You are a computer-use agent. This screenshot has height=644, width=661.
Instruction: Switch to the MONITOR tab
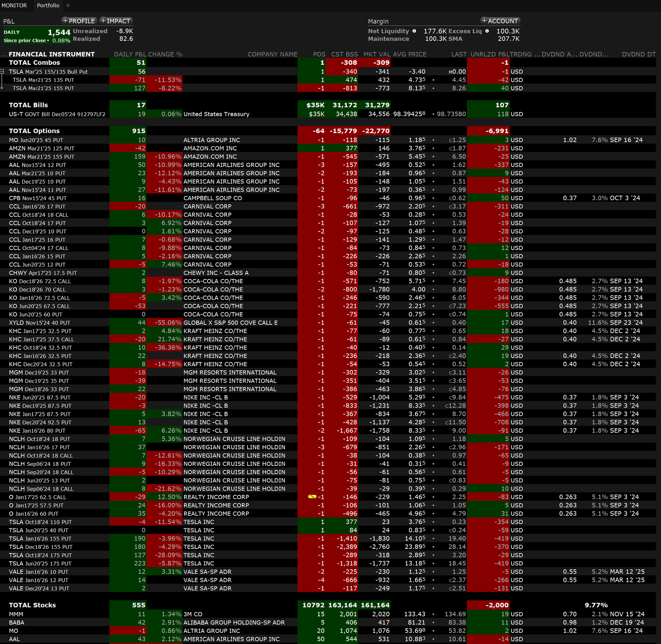(14, 5)
